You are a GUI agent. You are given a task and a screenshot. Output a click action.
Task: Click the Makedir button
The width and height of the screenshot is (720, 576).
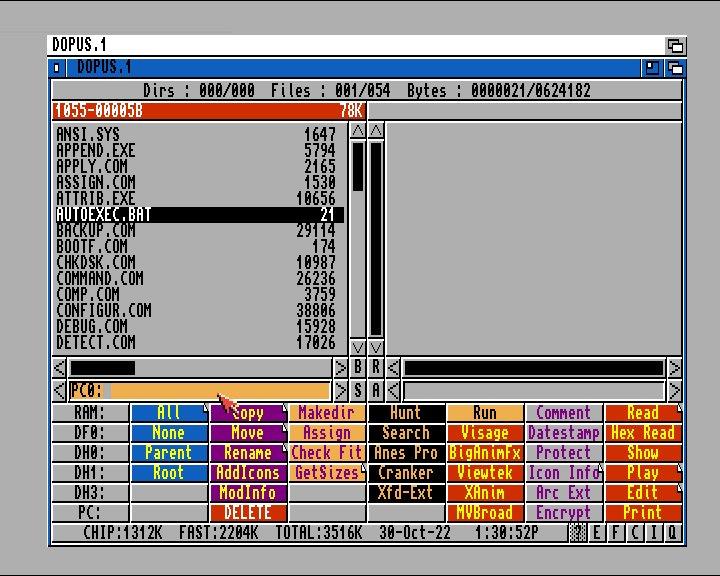click(x=327, y=412)
